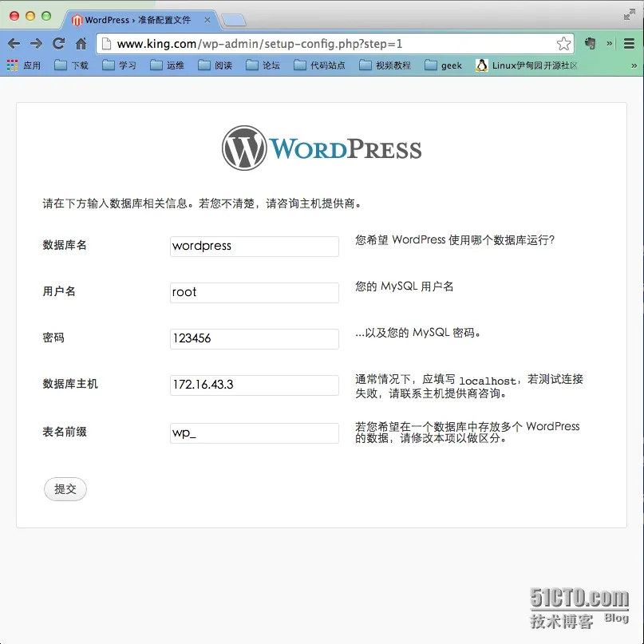Click the 数据库主机 label
The width and height of the screenshot is (644, 644).
70,384
